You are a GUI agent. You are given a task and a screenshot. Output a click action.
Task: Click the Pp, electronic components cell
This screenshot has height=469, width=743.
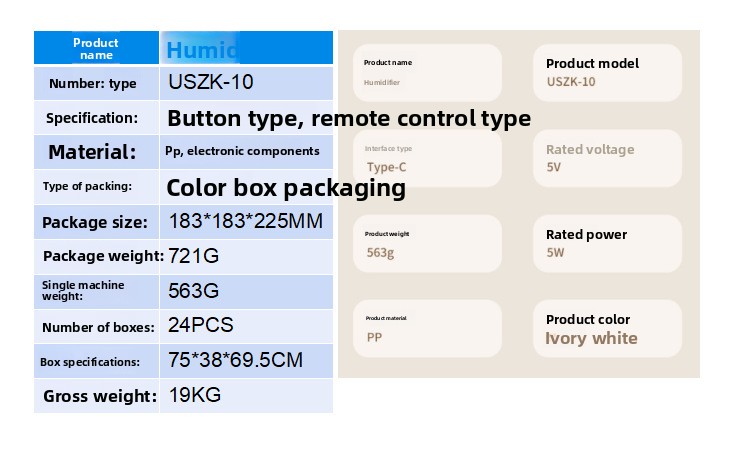[x=243, y=152]
